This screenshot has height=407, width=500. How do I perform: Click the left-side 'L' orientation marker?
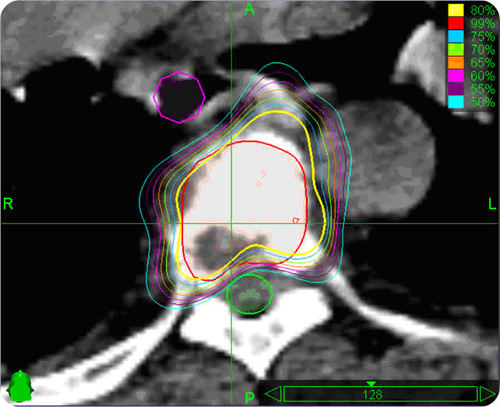click(492, 204)
